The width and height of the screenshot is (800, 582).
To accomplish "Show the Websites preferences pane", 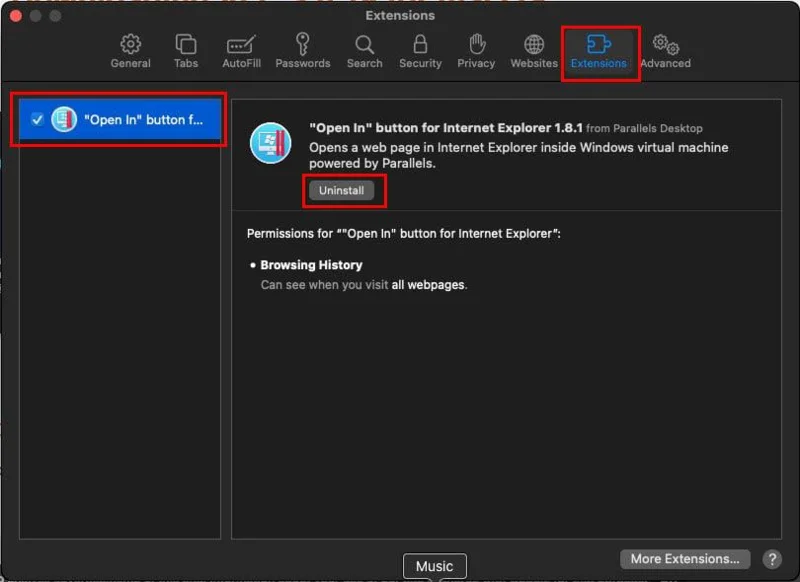I will (534, 51).
